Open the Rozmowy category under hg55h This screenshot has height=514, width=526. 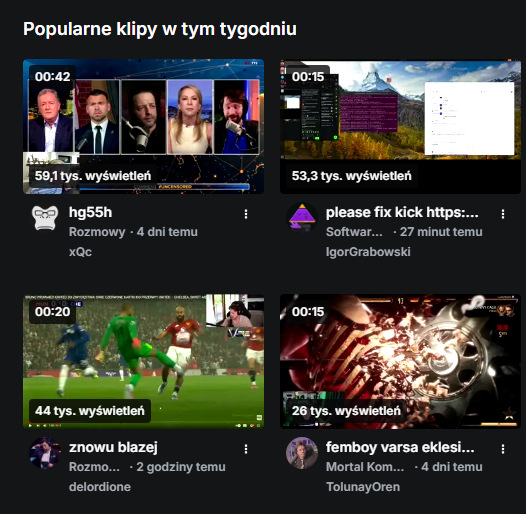coord(97,232)
